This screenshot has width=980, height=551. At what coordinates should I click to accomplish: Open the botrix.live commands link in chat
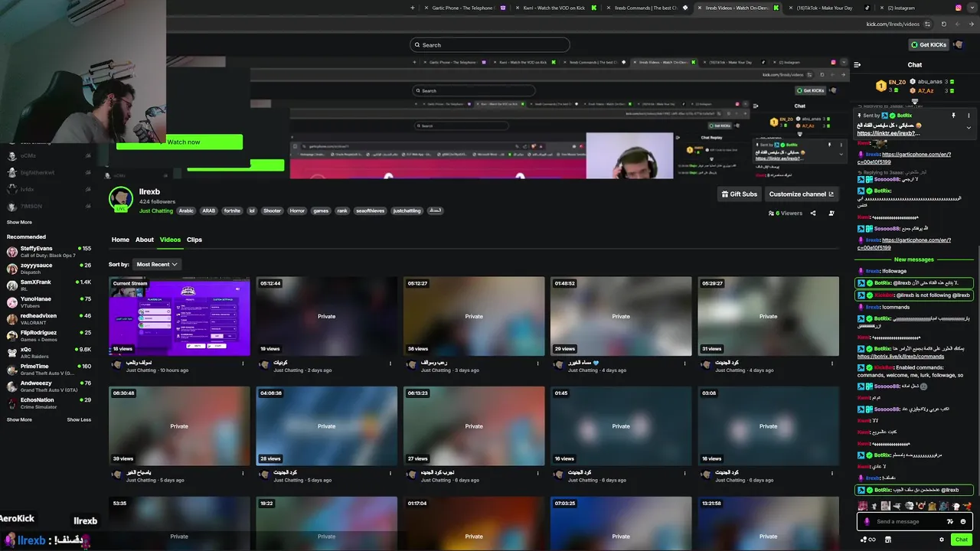(900, 357)
